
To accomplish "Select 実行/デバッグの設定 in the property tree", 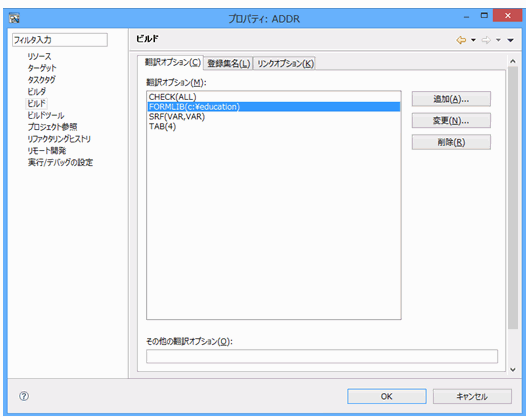I will [60, 162].
